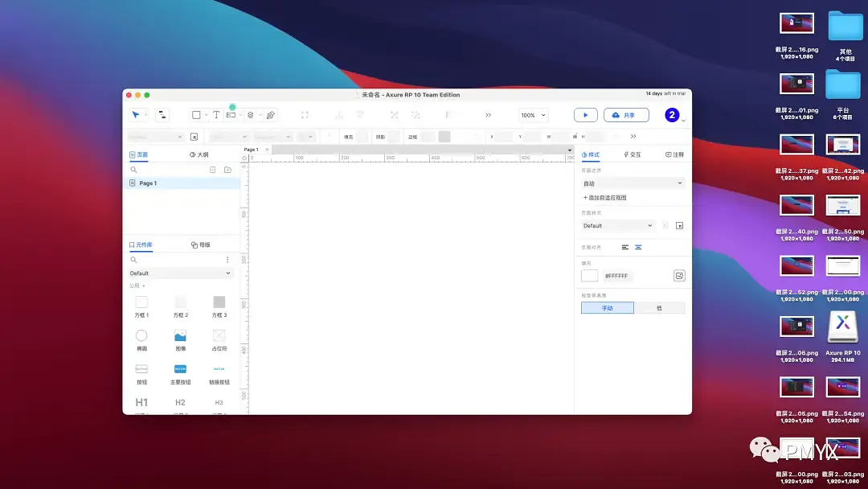The width and height of the screenshot is (868, 489).
Task: Open the 100% zoom level dropdown
Action: pos(532,115)
